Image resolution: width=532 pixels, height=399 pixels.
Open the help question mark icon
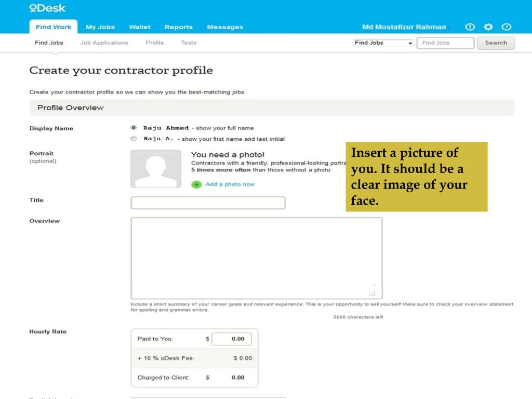pyautogui.click(x=507, y=27)
